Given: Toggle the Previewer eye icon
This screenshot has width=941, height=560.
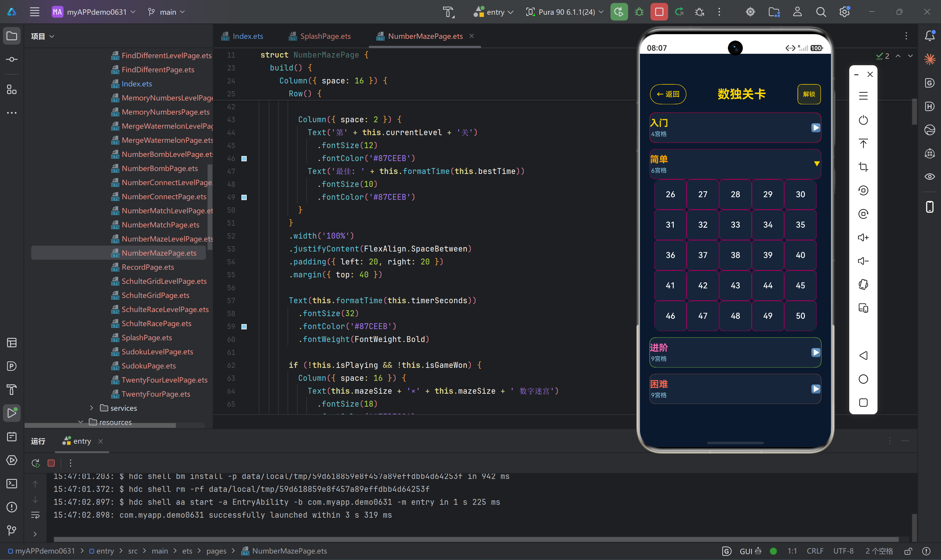Looking at the screenshot, I should (929, 176).
